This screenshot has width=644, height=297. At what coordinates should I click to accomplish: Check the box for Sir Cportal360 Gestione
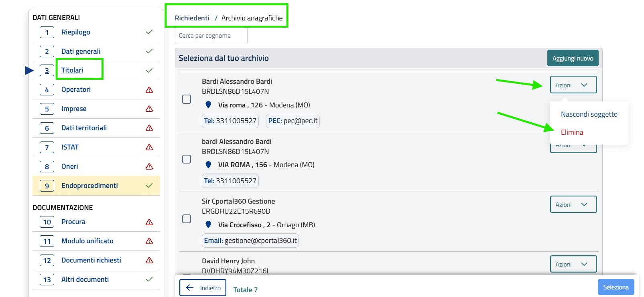tap(187, 219)
